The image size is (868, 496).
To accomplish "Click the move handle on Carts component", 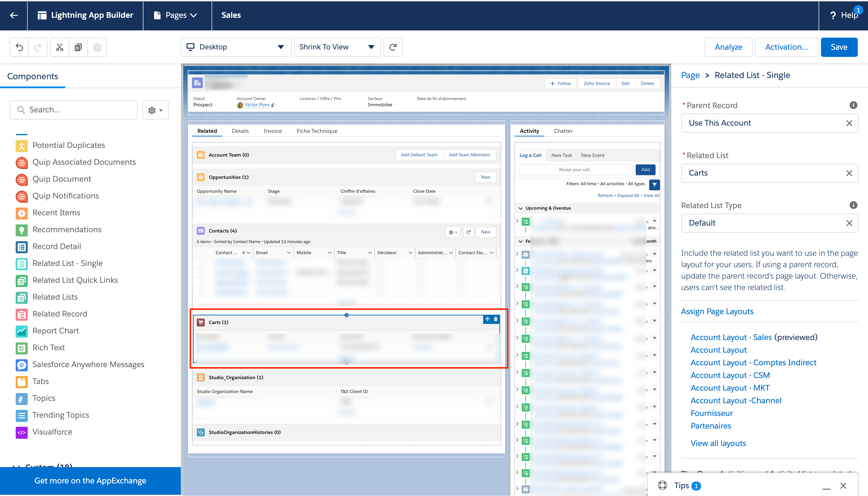I will [488, 319].
